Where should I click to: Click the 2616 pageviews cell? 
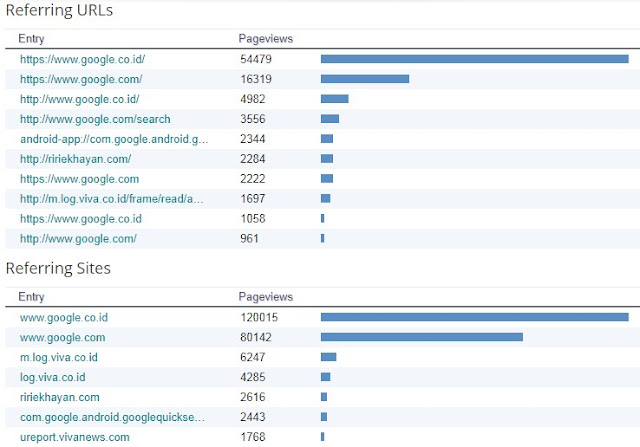(253, 397)
